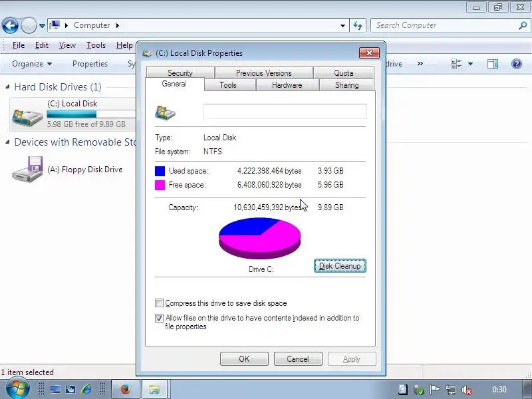Image resolution: width=532 pixels, height=399 pixels.
Task: Open the File menu
Action: click(x=19, y=45)
